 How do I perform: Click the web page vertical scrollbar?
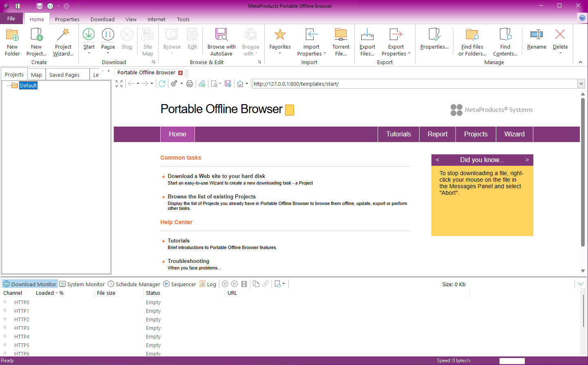583,171
